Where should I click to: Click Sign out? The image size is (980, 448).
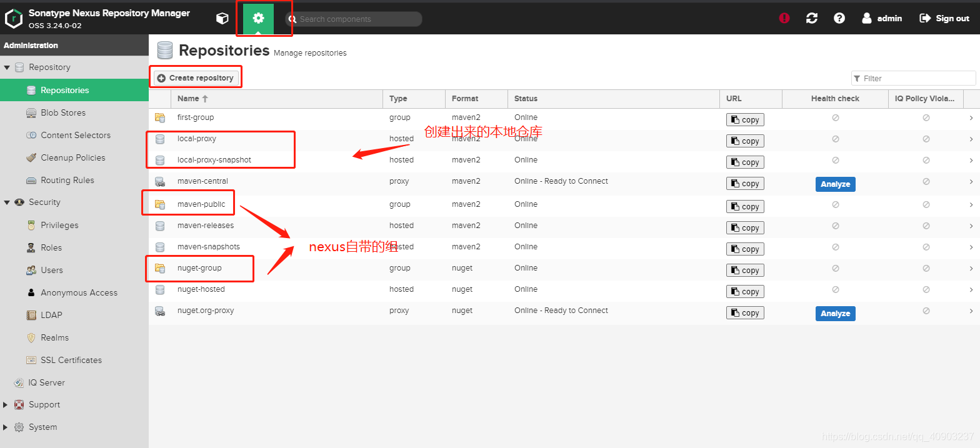click(944, 19)
